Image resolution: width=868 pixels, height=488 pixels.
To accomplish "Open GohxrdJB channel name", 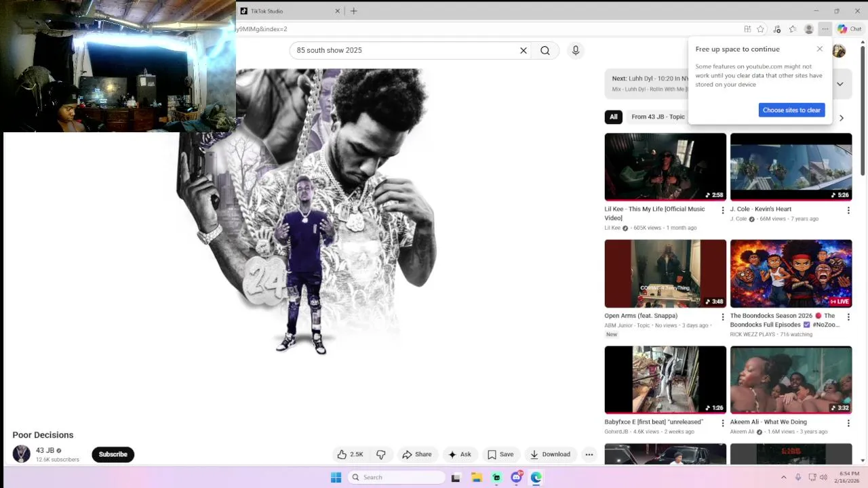I will point(617,431).
